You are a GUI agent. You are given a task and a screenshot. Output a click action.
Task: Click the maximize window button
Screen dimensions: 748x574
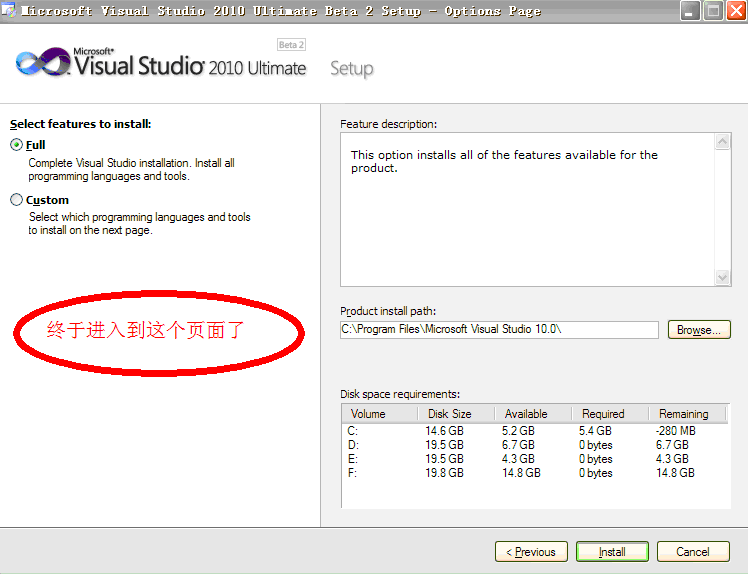(713, 11)
